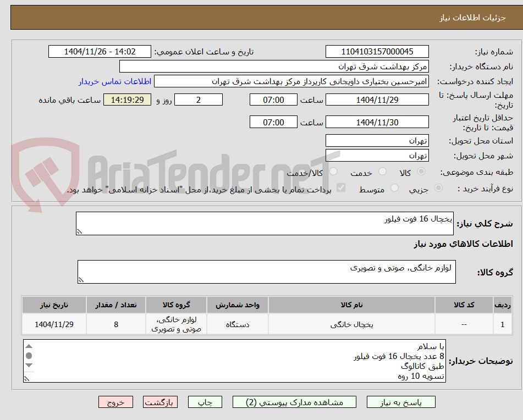This screenshot has height=420, width=523.
Task: Click the واحد شمارش column header
Action: [238, 305]
